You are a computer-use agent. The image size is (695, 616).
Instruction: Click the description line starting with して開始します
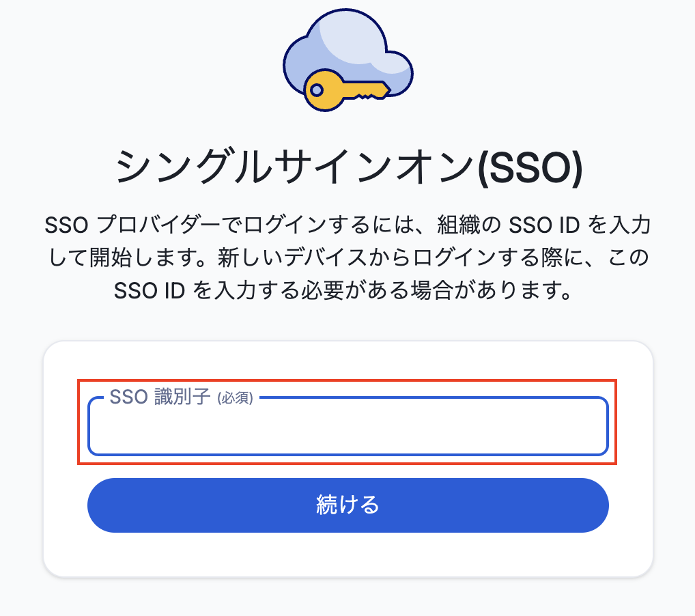(347, 258)
